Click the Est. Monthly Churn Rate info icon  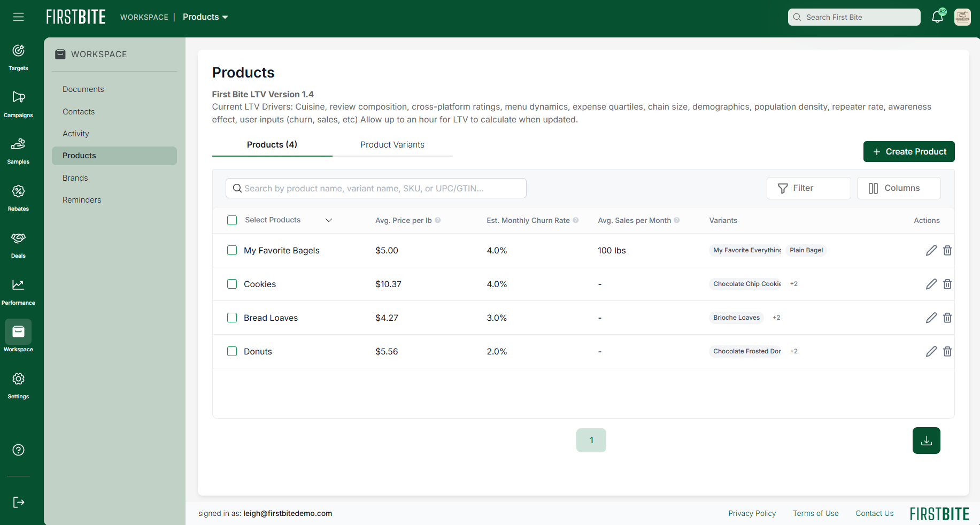576,220
